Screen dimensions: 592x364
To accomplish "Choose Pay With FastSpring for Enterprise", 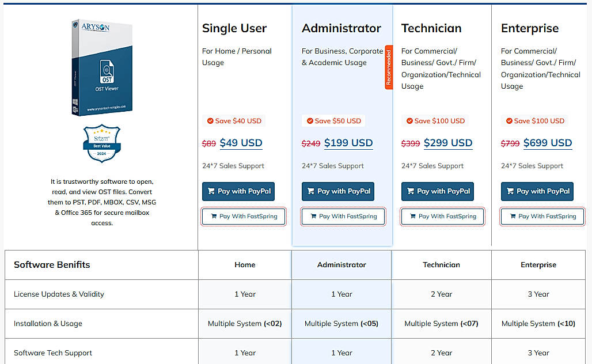I will (x=542, y=217).
